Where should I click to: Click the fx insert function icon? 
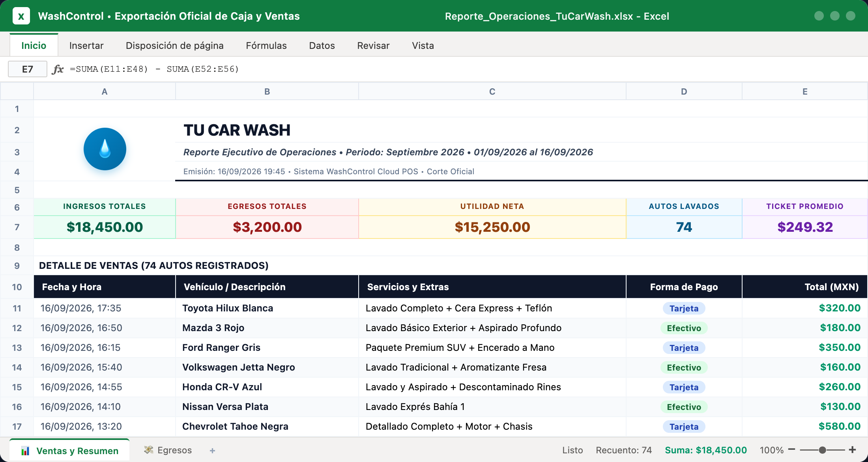pos(58,69)
